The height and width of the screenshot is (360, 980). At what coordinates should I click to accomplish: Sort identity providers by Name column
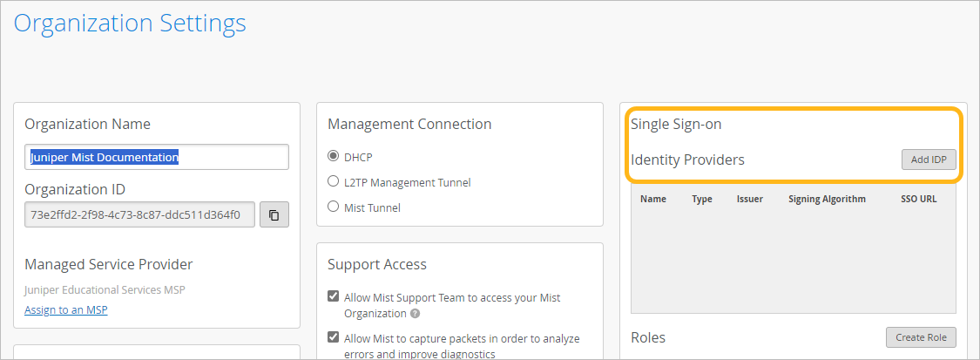[x=653, y=199]
